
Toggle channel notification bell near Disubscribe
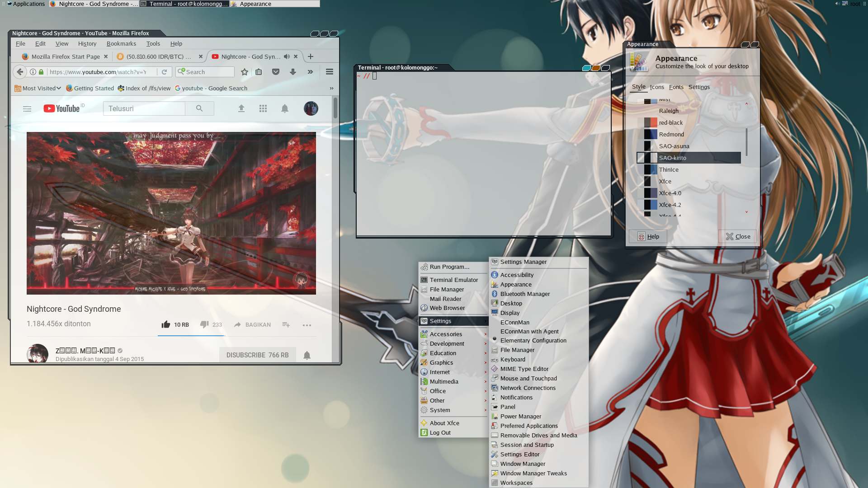coord(307,355)
